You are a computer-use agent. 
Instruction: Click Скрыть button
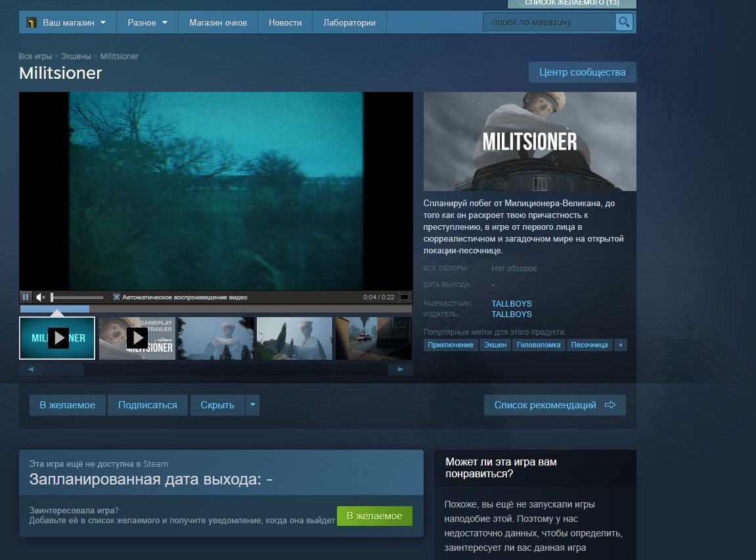pos(217,405)
